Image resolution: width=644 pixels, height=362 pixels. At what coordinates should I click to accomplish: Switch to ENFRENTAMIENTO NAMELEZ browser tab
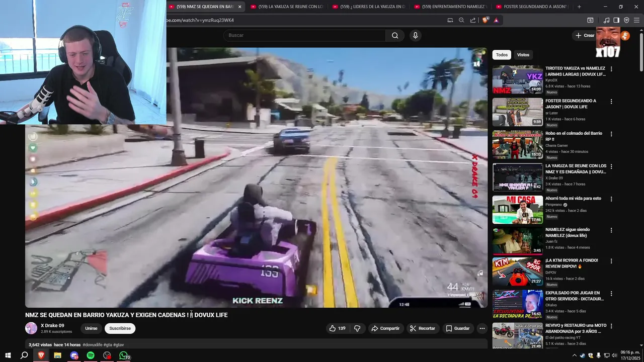tap(451, 7)
